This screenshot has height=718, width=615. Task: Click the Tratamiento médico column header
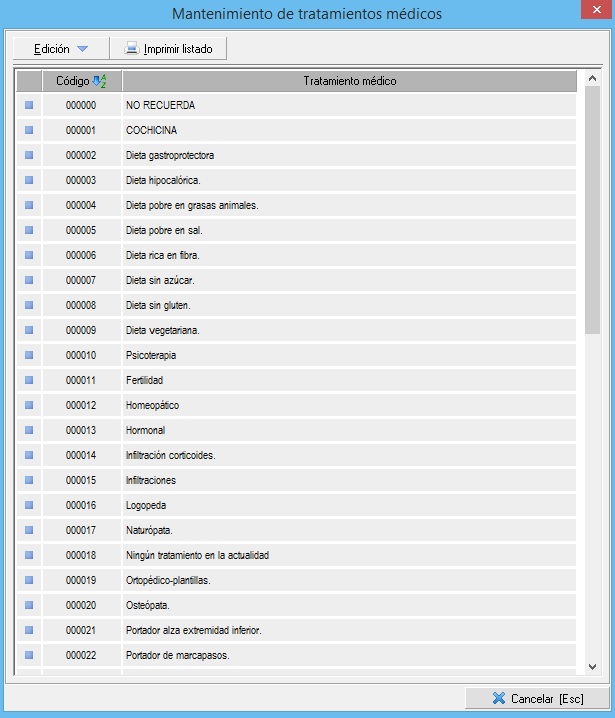coord(349,81)
